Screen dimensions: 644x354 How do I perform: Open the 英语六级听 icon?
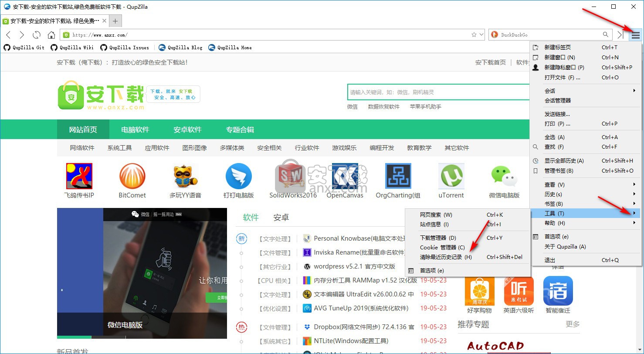click(519, 291)
